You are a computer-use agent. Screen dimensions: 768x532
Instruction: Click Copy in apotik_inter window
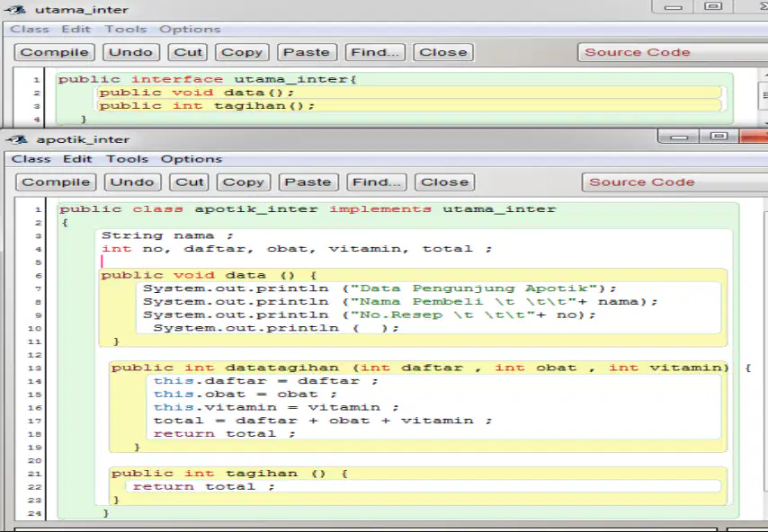coord(244,182)
